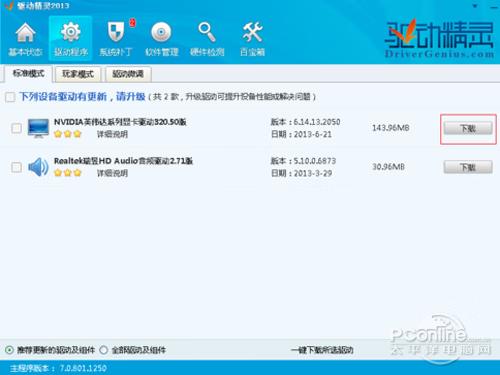Toggle the select-all checkbox beside 下列设备驱动有更新
The width and height of the screenshot is (500, 375).
click(10, 97)
